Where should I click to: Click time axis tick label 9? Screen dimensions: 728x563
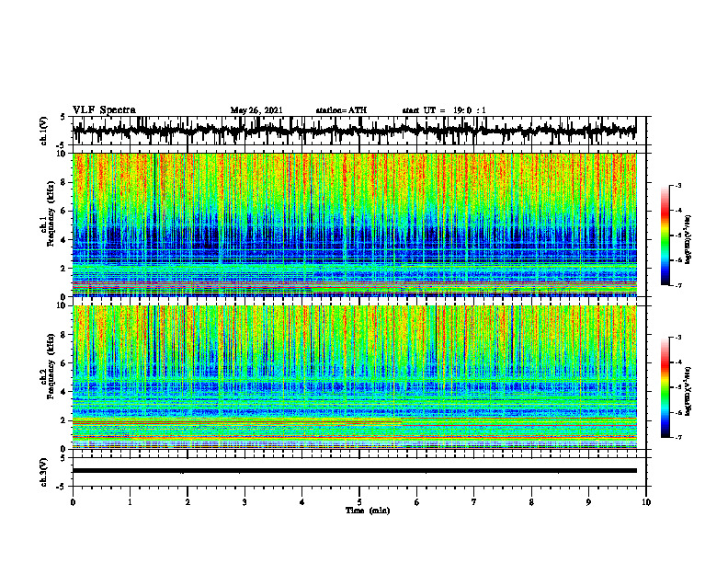[x=588, y=502]
